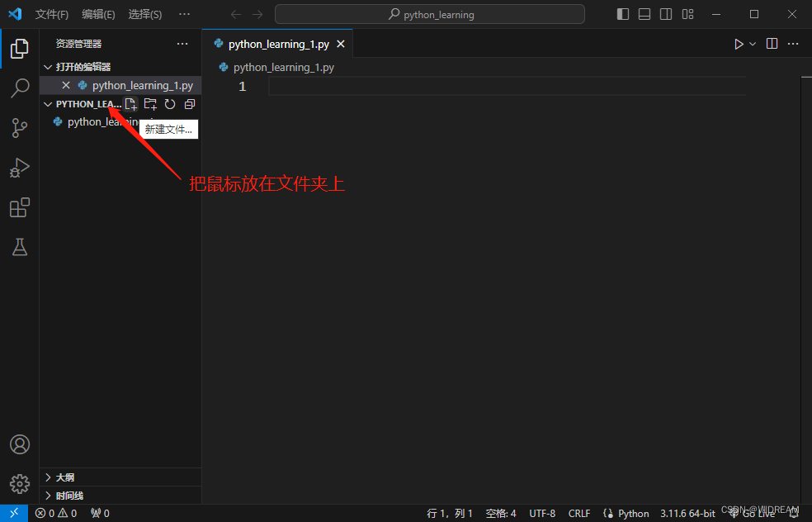Click the New File icon in explorer
This screenshot has height=522, width=812.
(131, 104)
